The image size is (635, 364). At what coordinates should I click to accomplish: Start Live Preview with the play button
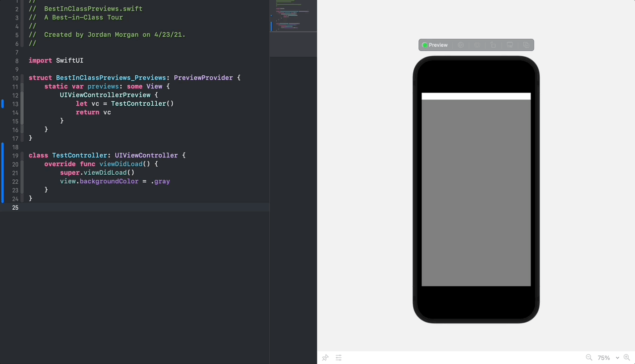coord(461,45)
